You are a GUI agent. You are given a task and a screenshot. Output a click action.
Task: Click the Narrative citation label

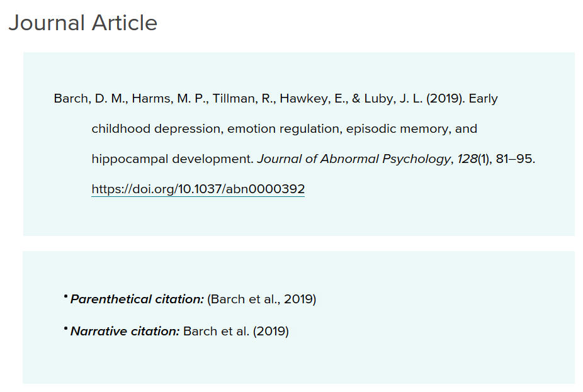tap(125, 331)
